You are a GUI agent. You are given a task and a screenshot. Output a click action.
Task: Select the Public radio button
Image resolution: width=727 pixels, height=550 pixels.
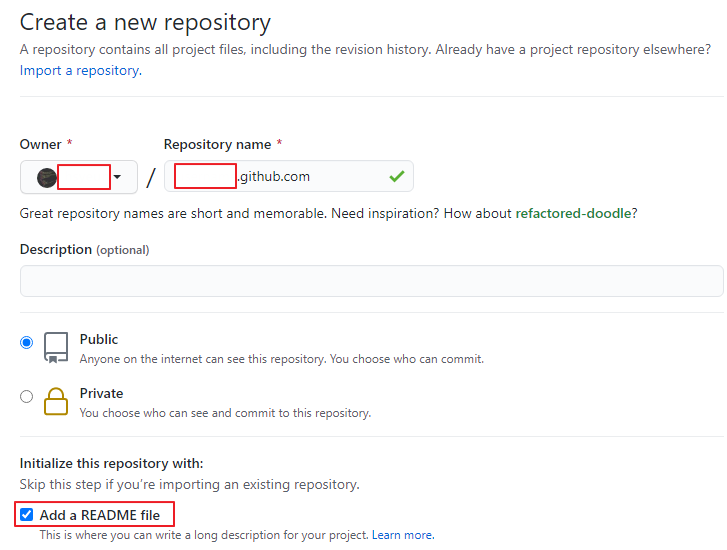click(x=27, y=342)
